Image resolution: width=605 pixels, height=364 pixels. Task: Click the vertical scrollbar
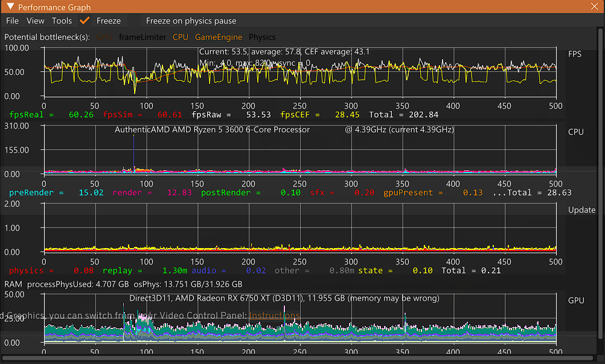tap(600, 183)
